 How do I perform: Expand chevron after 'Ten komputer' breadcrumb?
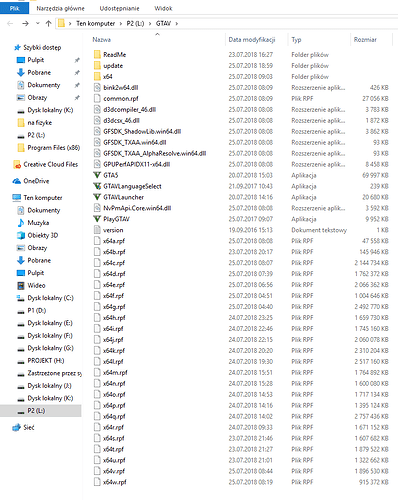pos(121,23)
